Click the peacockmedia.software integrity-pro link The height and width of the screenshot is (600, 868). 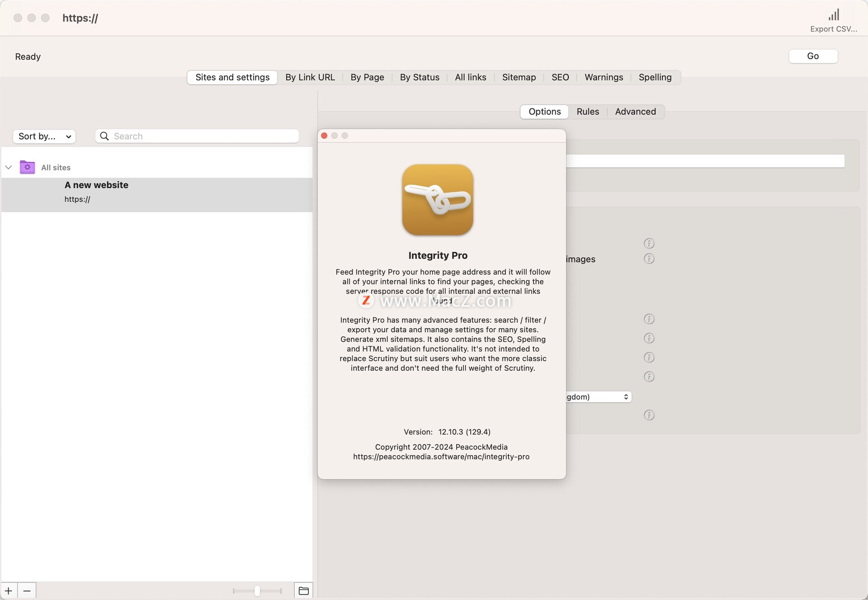441,457
